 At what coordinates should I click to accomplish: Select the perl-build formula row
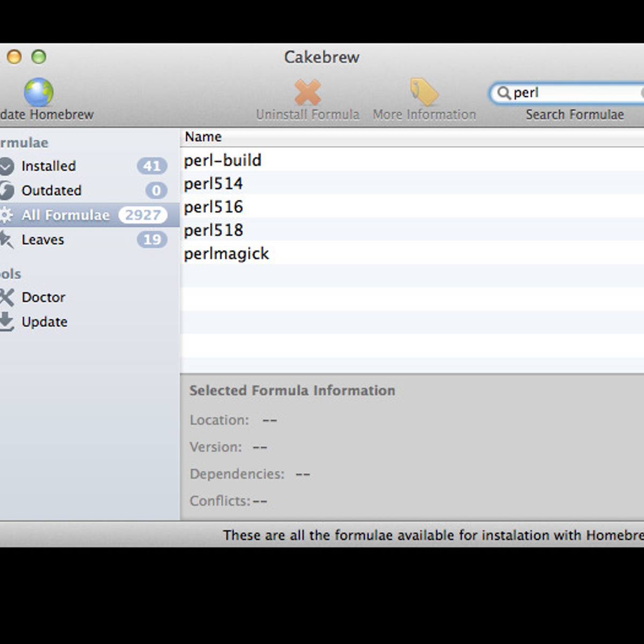tap(412, 160)
